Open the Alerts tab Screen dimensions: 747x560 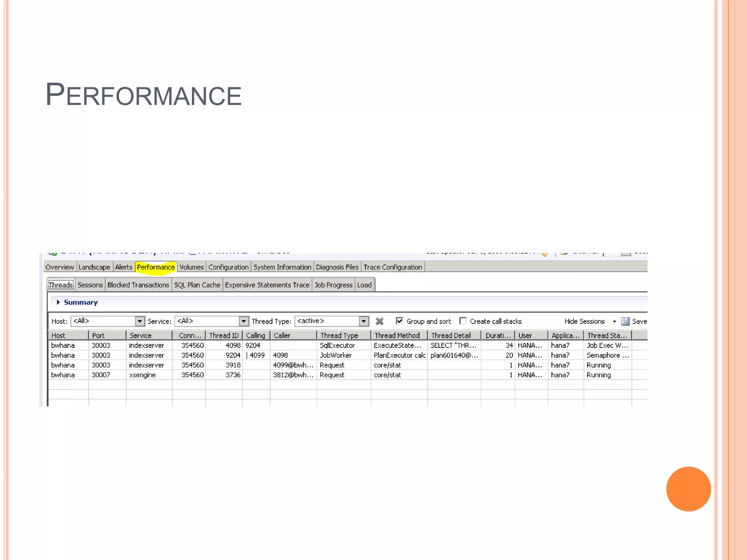coord(124,267)
